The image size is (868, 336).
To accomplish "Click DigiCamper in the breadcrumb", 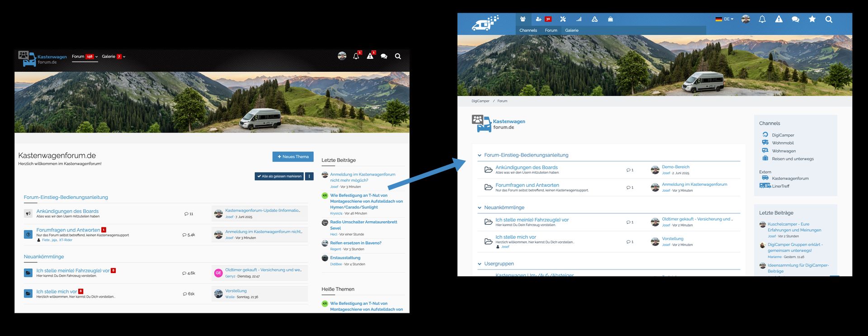I will coord(481,101).
